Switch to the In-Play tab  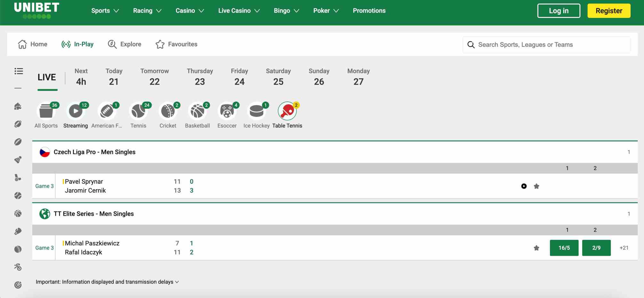coord(78,44)
